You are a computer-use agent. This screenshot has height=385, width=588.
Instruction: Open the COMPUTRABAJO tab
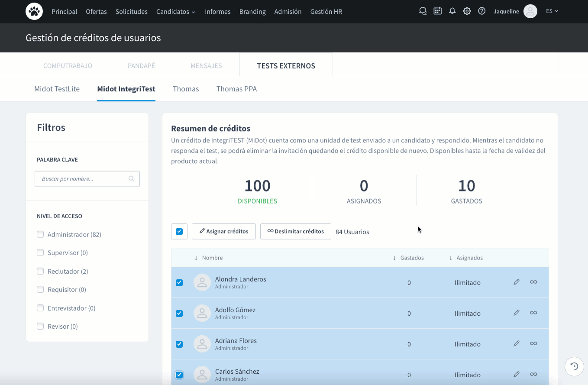68,66
